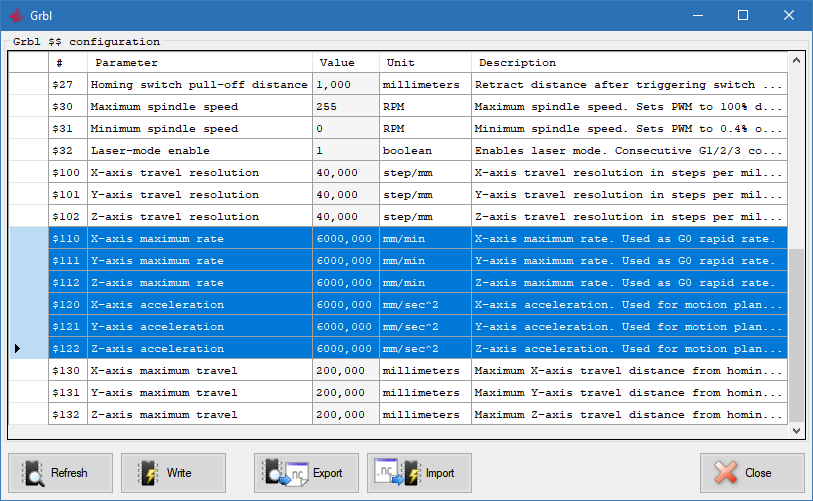Click the # column header

(x=68, y=63)
